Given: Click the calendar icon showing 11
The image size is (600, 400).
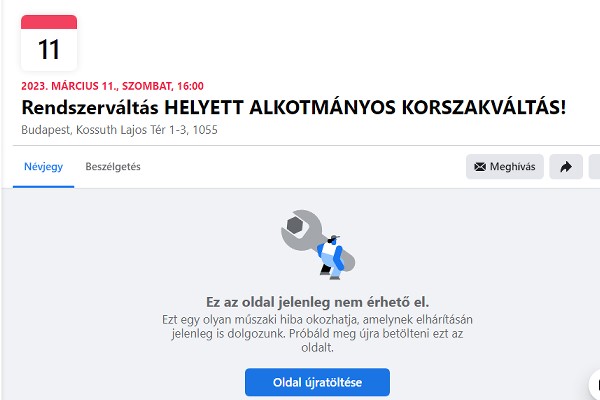Looking at the screenshot, I should 49,43.
